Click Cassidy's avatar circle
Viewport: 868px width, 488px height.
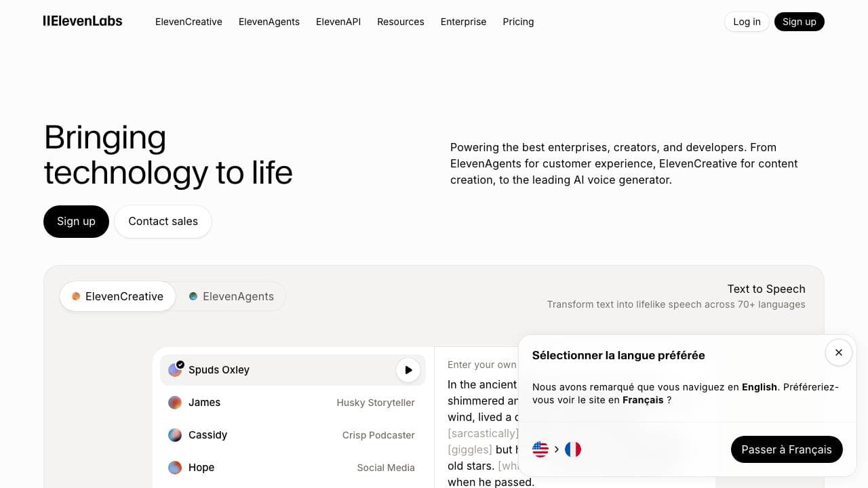(x=175, y=434)
